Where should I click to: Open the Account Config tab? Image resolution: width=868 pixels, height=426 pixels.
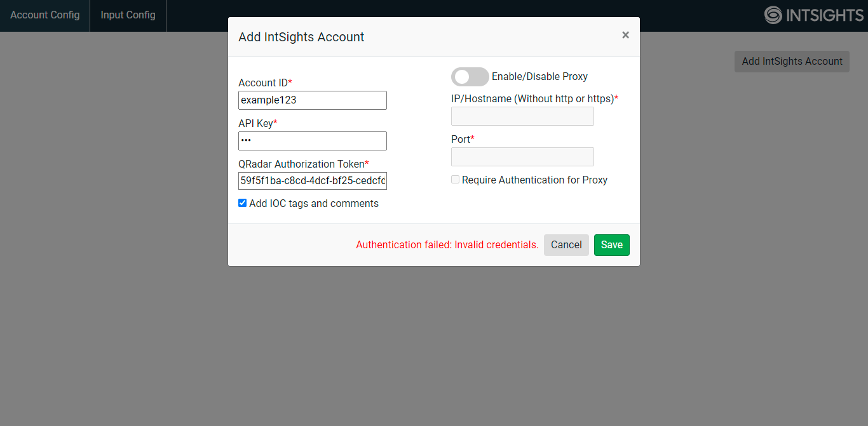(45, 15)
